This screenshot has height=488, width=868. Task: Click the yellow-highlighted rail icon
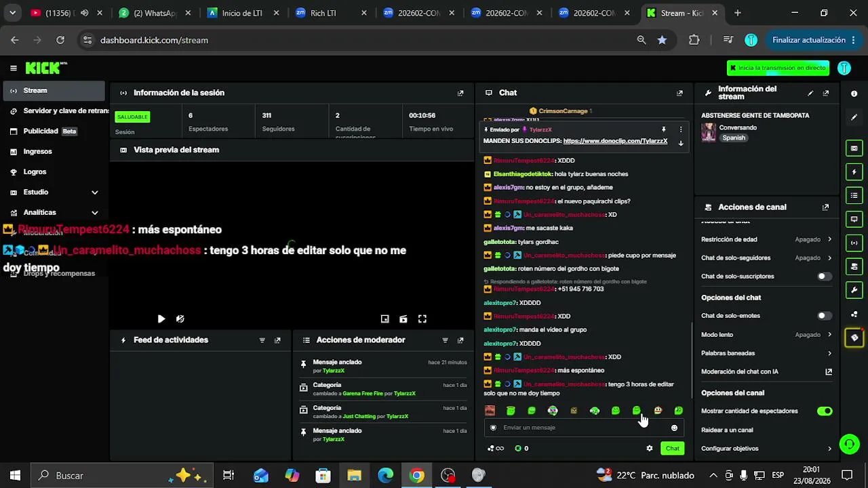tap(854, 338)
